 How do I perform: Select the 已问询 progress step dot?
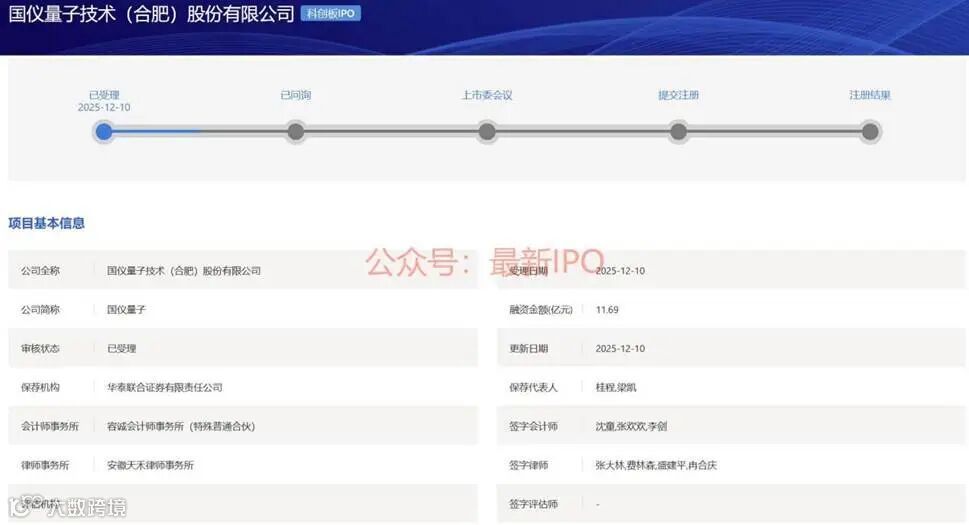click(296, 132)
